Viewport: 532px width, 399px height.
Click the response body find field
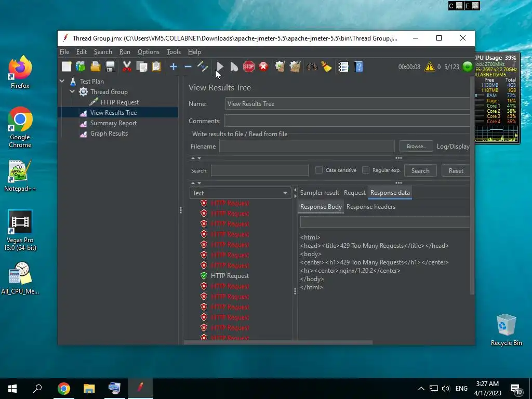click(x=385, y=222)
